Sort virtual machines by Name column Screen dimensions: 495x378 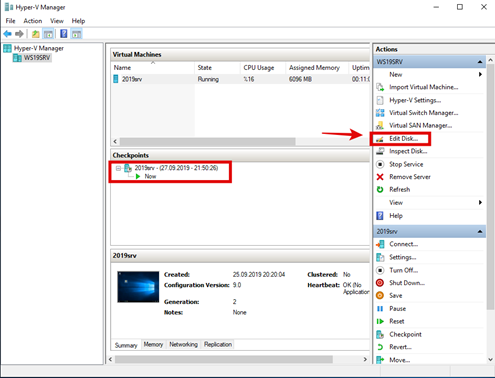[153, 68]
